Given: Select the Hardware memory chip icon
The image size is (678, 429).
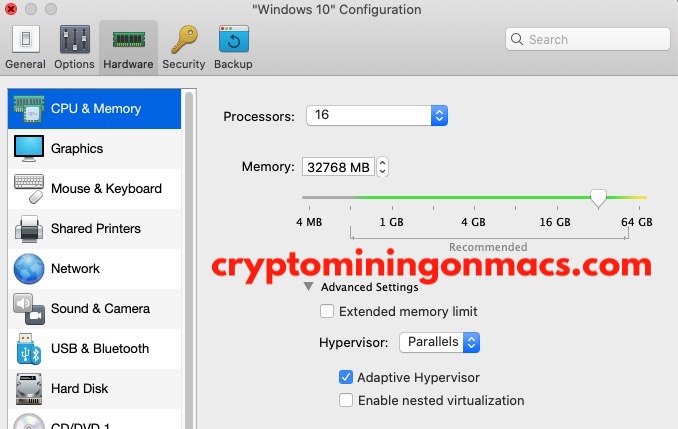Looking at the screenshot, I should point(128,39).
